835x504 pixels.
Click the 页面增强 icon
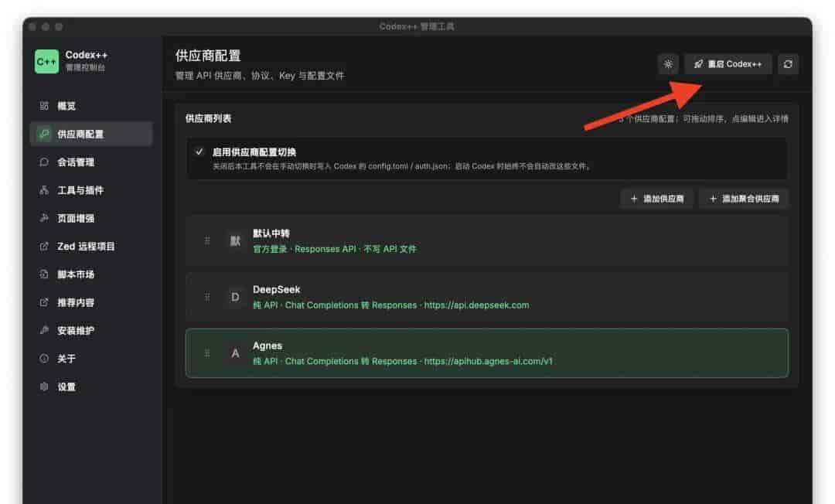pyautogui.click(x=44, y=218)
